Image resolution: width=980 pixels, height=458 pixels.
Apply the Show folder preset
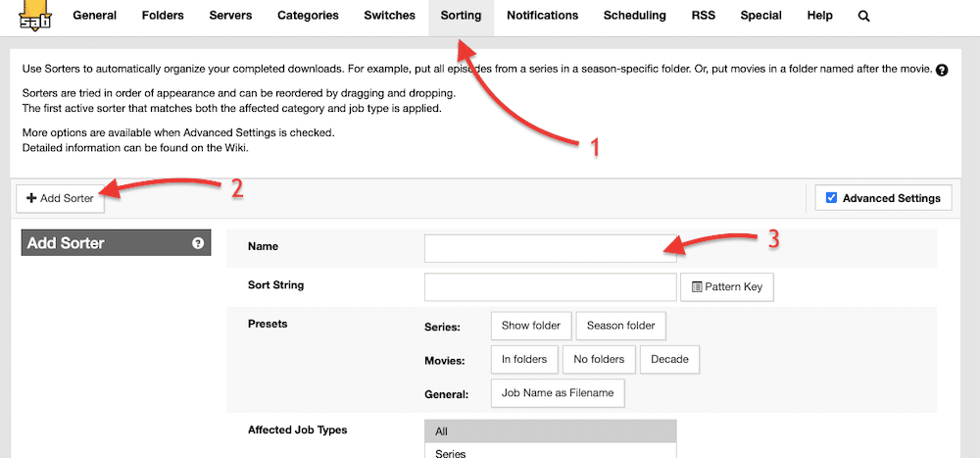coord(530,326)
